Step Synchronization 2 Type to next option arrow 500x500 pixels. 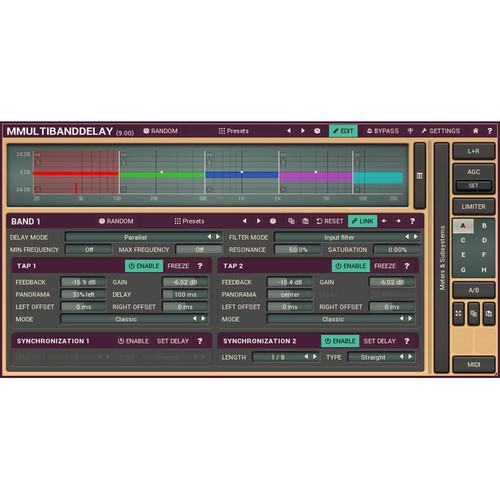point(410,357)
